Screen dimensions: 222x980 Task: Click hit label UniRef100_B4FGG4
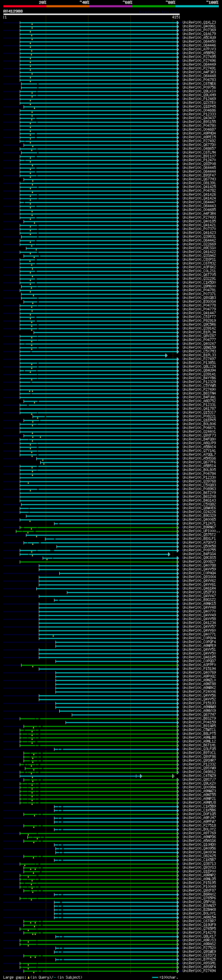(199, 554)
